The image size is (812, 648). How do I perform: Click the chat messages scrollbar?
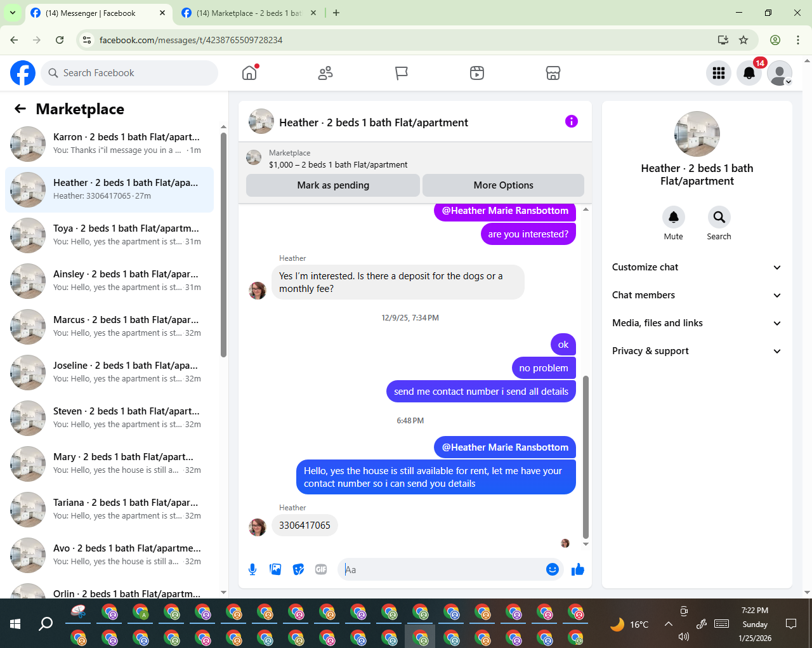pyautogui.click(x=586, y=457)
